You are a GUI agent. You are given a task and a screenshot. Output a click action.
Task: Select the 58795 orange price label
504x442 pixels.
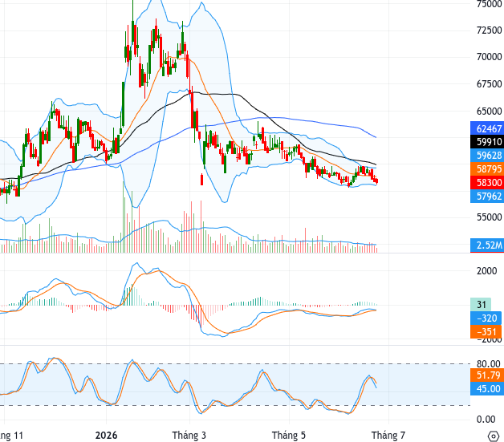[487, 169]
